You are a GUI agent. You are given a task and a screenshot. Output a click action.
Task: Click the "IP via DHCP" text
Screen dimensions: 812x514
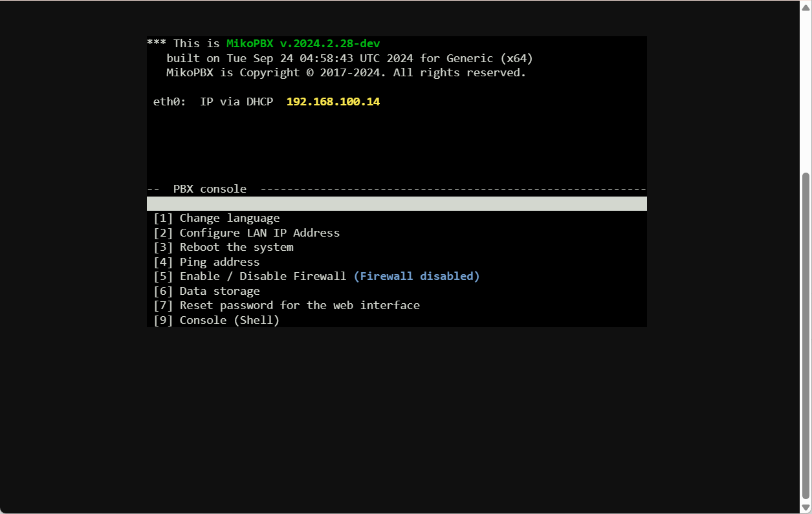click(236, 102)
